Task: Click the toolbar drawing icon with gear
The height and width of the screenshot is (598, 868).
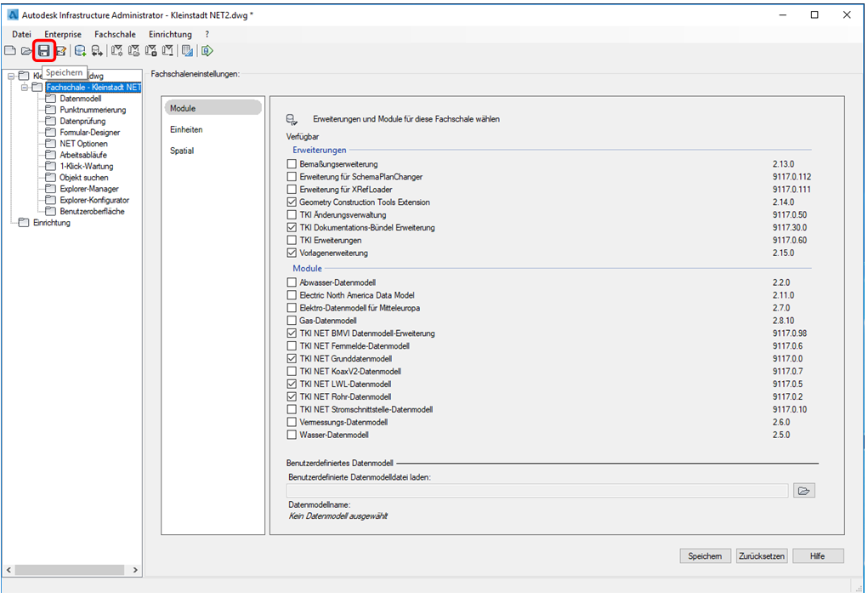Action: pyautogui.click(x=116, y=51)
